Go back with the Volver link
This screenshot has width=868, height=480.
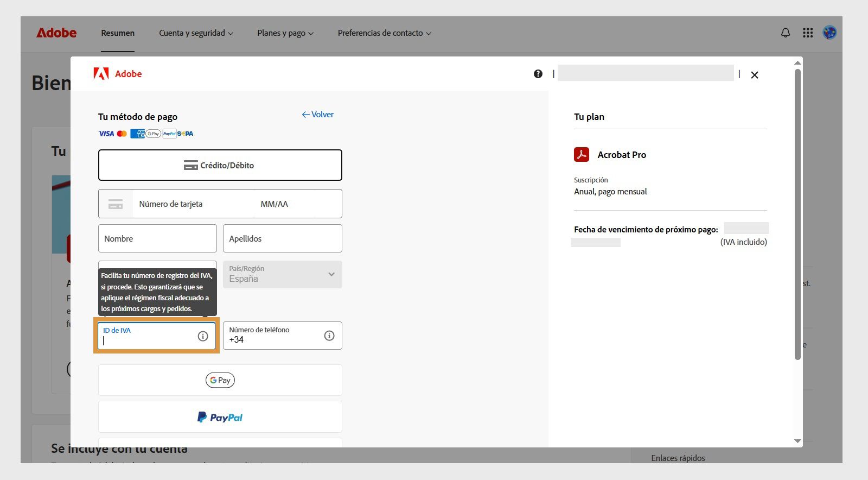318,115
